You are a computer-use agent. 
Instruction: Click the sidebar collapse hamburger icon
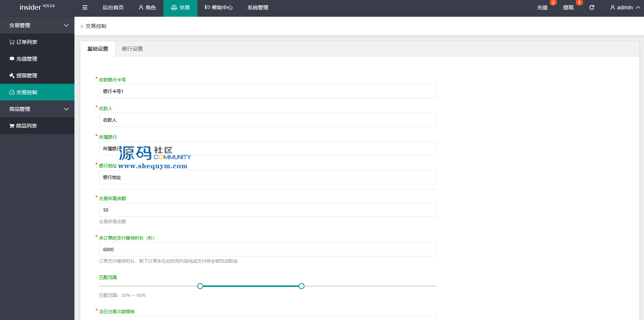click(85, 7)
